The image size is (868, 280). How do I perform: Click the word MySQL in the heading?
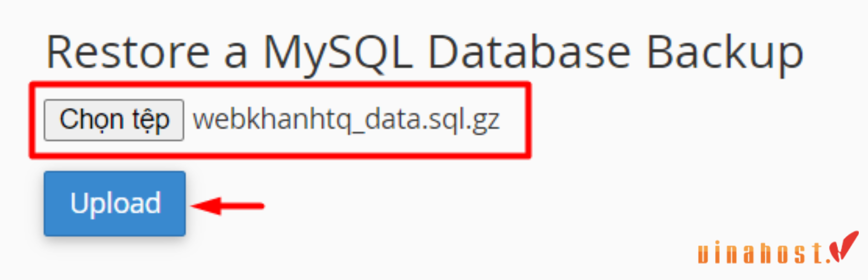[x=337, y=53]
